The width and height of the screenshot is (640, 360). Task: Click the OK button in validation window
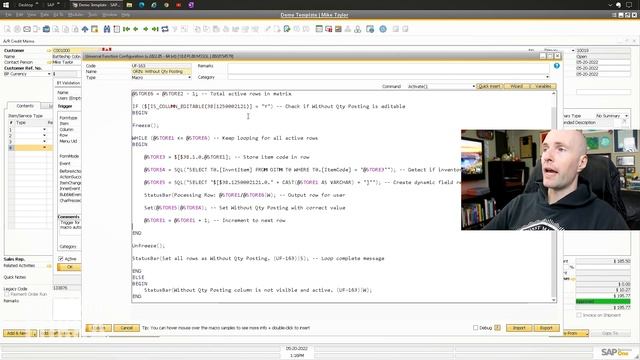pyautogui.click(x=69, y=267)
